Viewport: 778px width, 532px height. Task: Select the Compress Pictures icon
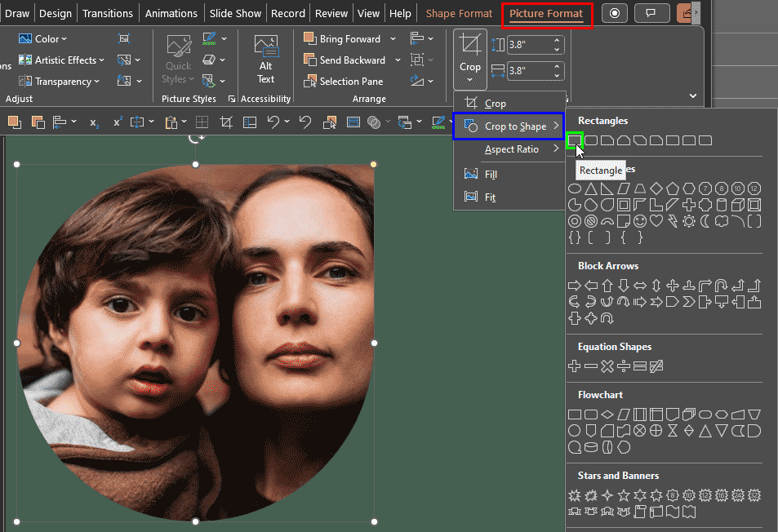point(123,38)
